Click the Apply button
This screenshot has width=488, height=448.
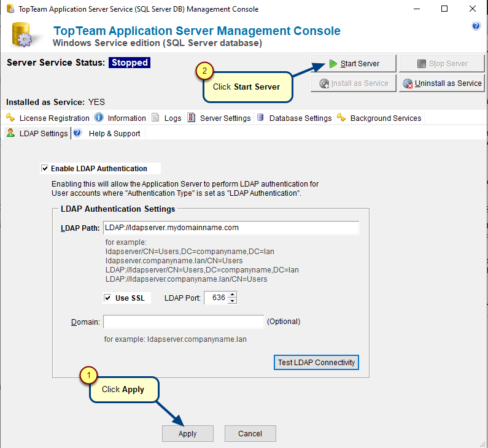188,434
